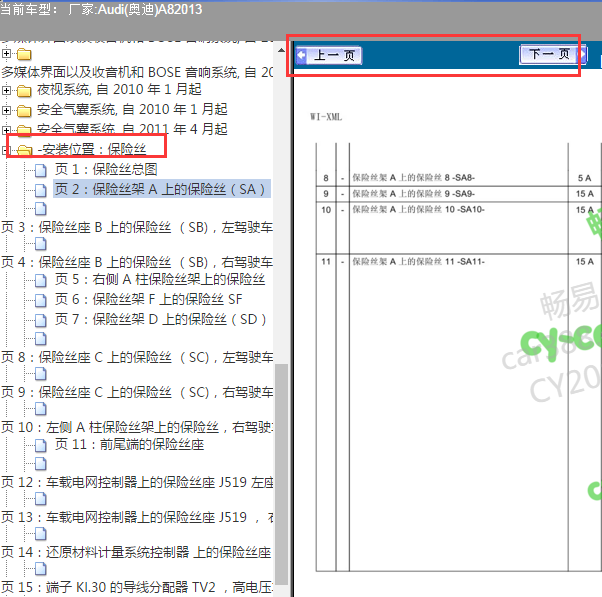Select 安全气囊系统, 自 2010 年 1 月起 label

132,109
